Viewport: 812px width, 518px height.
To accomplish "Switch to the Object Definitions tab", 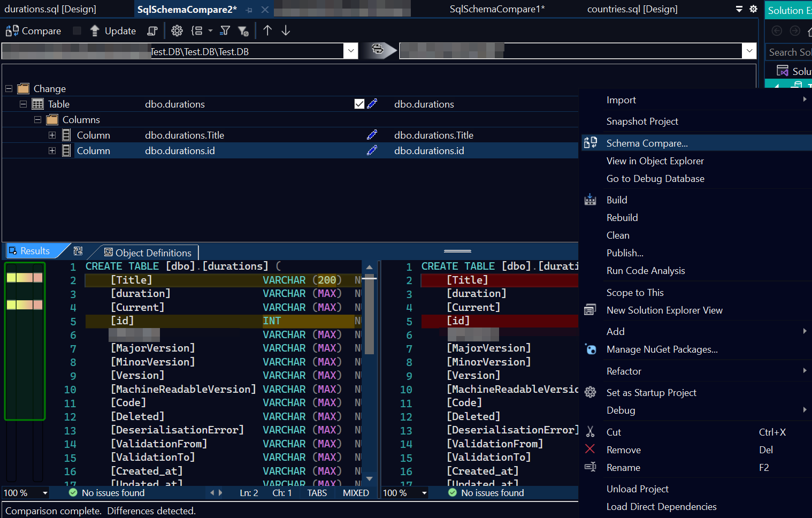I will tap(148, 253).
